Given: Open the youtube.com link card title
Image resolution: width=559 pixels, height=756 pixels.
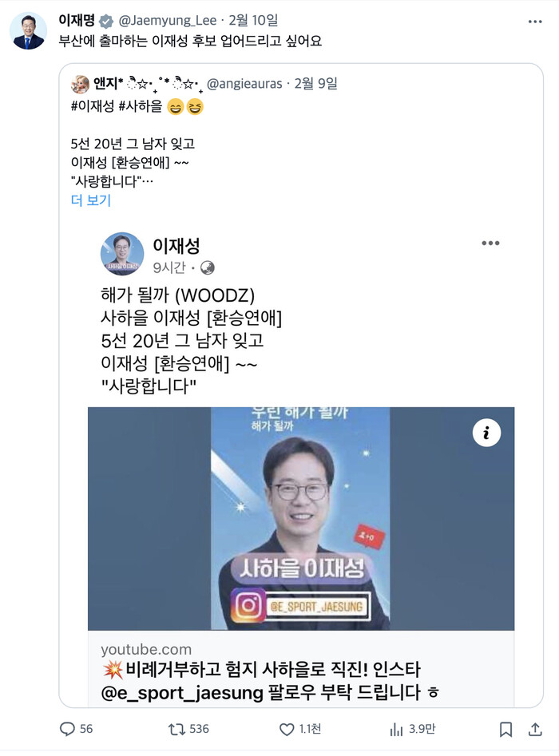Looking at the screenshot, I should tap(270, 681).
